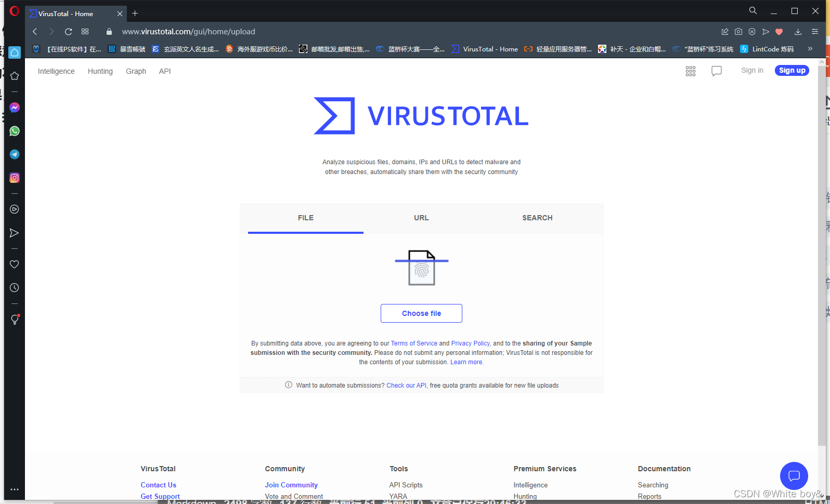Click the VirusTotal logo
Viewport: 830px width, 504px height.
click(x=421, y=116)
